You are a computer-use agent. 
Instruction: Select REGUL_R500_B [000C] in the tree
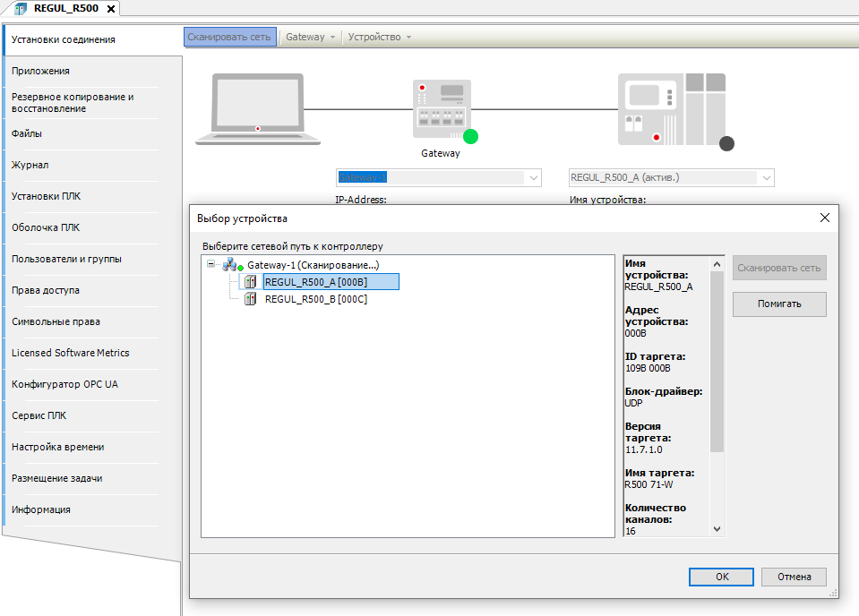click(315, 299)
